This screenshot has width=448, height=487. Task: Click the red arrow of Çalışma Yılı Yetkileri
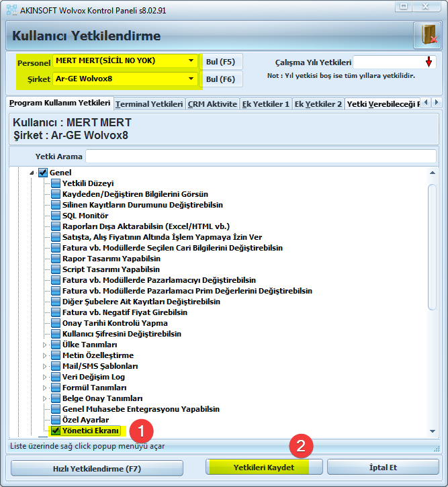[429, 62]
